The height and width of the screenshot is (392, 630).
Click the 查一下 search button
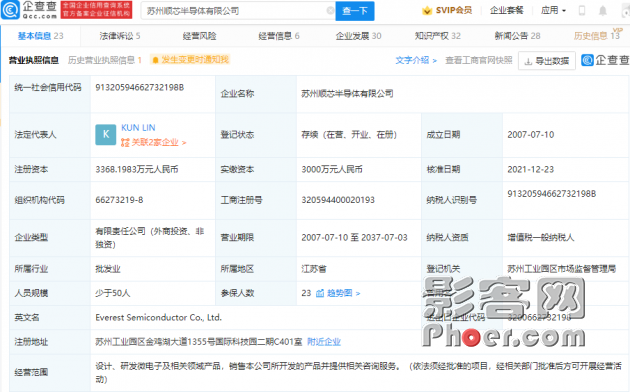[x=355, y=11]
